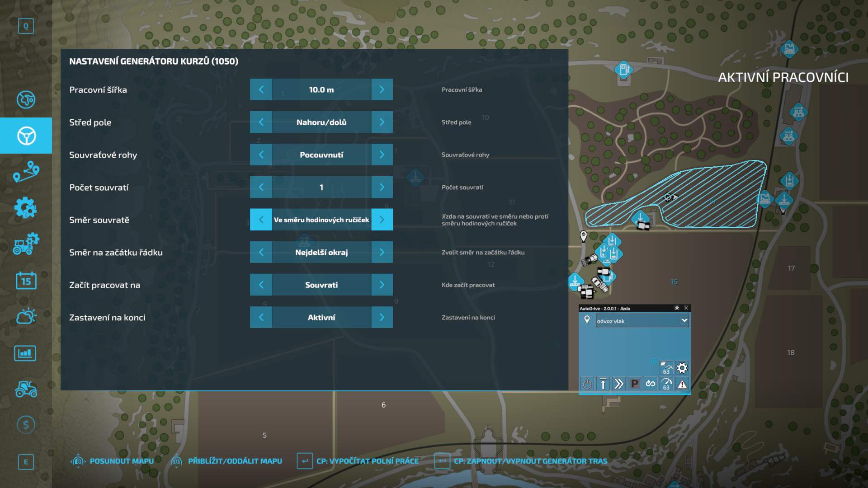This screenshot has height=488, width=868.
Task: Increase Pracovní šířka with right arrow
Action: (382, 89)
